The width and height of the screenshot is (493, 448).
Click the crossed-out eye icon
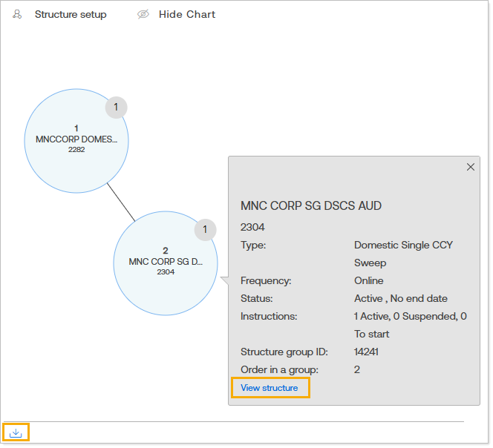143,14
